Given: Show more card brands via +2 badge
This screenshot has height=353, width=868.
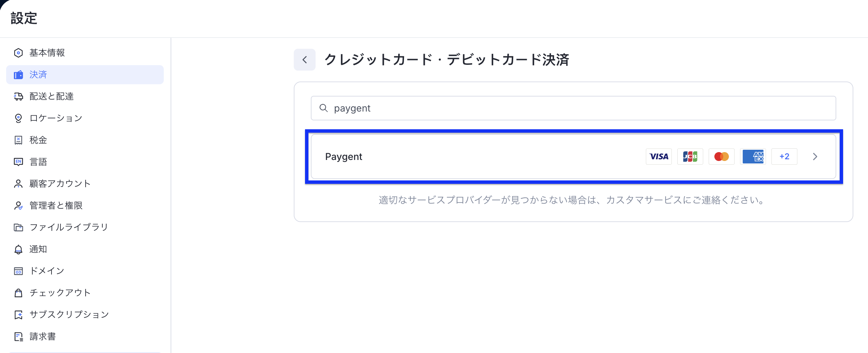Looking at the screenshot, I should pos(784,157).
